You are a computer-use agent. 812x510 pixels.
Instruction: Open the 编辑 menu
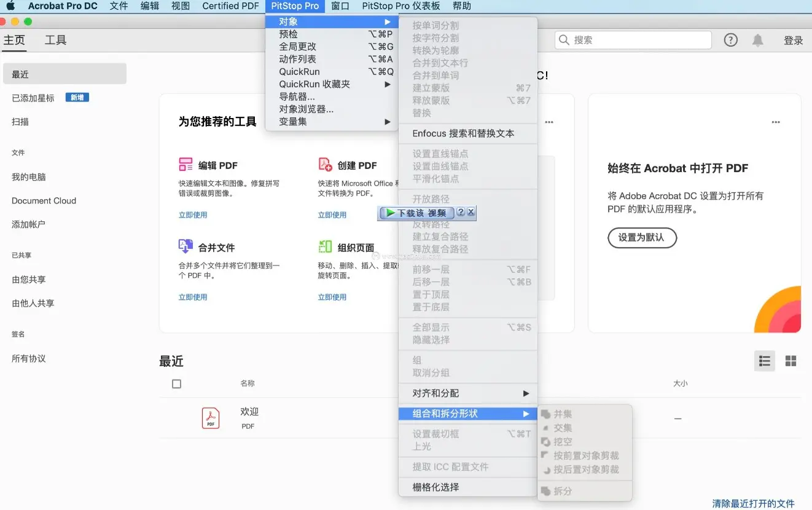[150, 6]
